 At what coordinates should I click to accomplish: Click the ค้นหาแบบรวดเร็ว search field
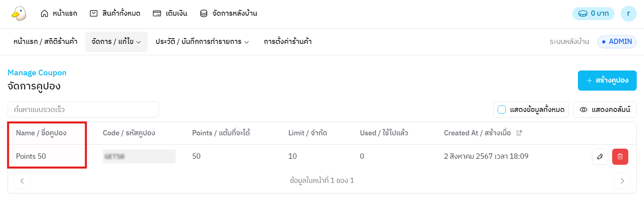tap(83, 110)
